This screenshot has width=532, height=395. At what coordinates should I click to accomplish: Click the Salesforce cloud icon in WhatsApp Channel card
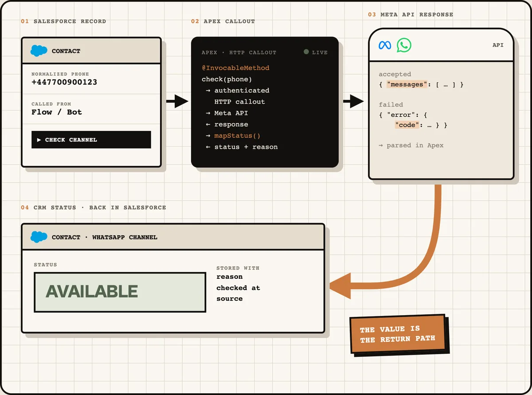[x=39, y=237]
